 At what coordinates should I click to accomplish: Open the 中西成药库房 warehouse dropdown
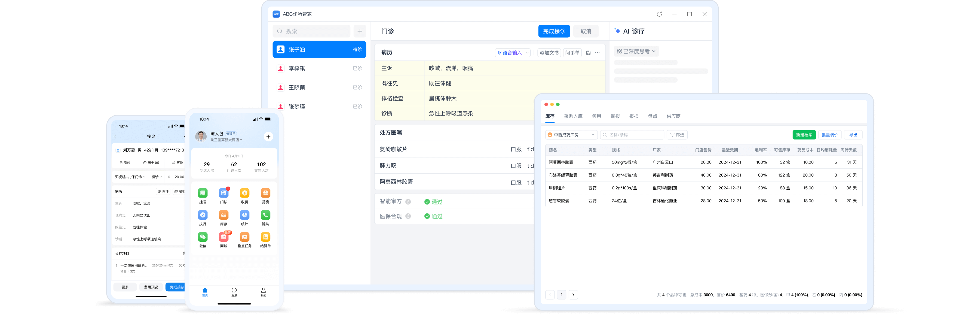point(571,135)
